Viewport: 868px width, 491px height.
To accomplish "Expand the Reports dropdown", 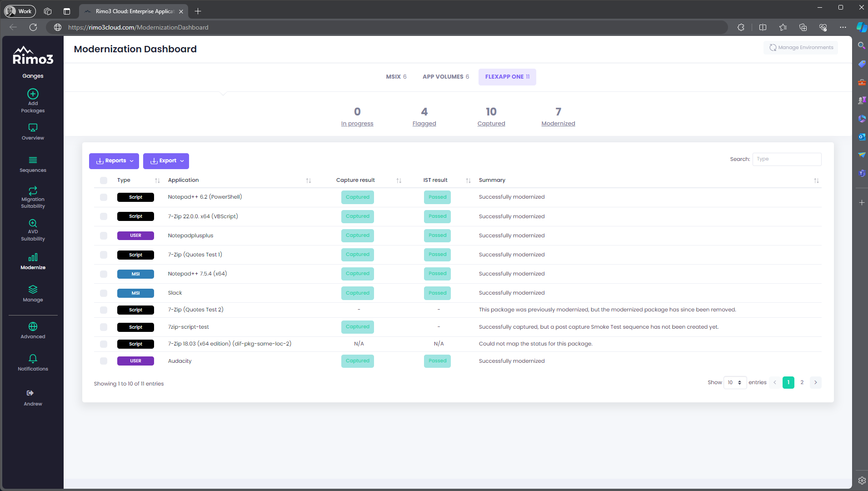I will 114,161.
